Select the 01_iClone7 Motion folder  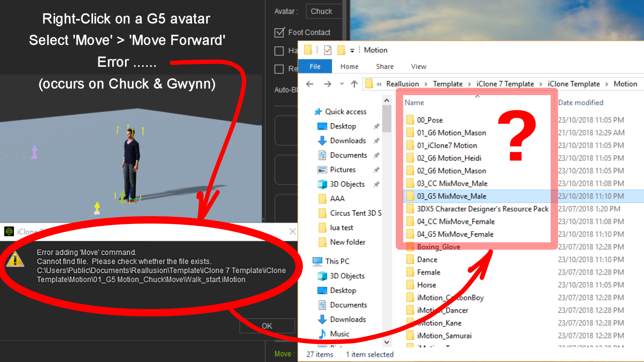(447, 145)
